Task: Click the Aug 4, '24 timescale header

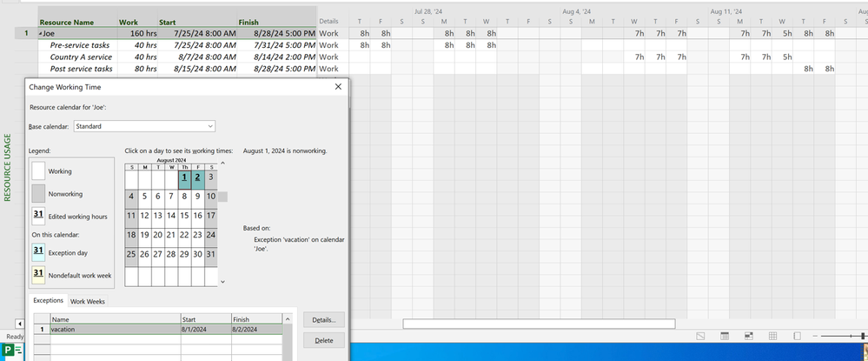Action: [577, 11]
